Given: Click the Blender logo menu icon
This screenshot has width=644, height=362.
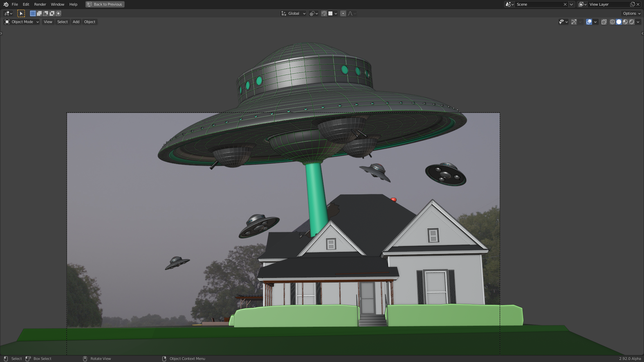Looking at the screenshot, I should pyautogui.click(x=6, y=4).
